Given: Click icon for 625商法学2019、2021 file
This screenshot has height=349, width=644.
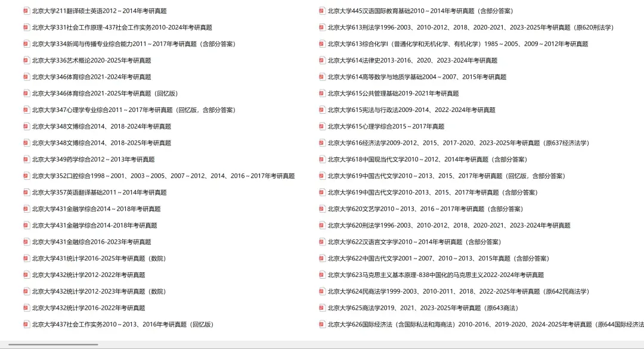Looking at the screenshot, I should [322, 308].
